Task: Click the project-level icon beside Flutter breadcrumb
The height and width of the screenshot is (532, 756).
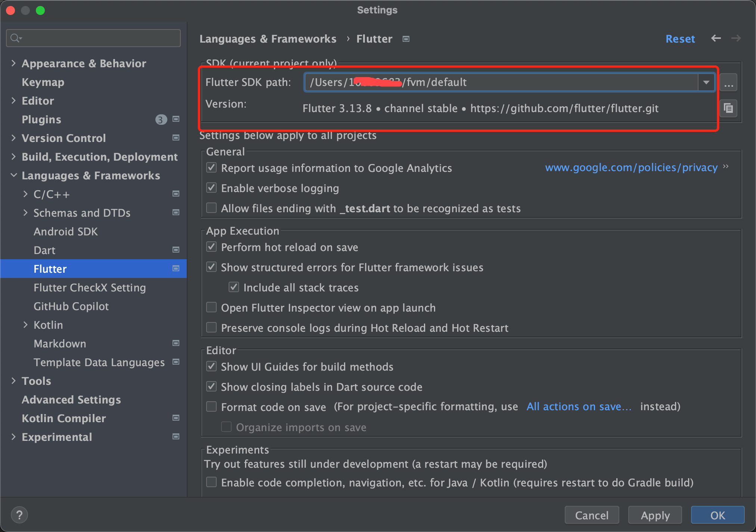Action: point(406,39)
